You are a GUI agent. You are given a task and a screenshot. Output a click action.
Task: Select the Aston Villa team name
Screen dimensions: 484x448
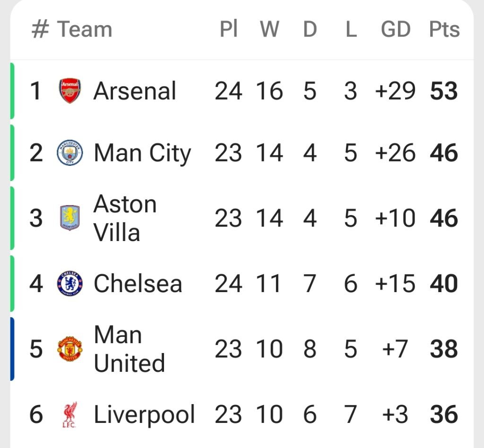tap(125, 218)
